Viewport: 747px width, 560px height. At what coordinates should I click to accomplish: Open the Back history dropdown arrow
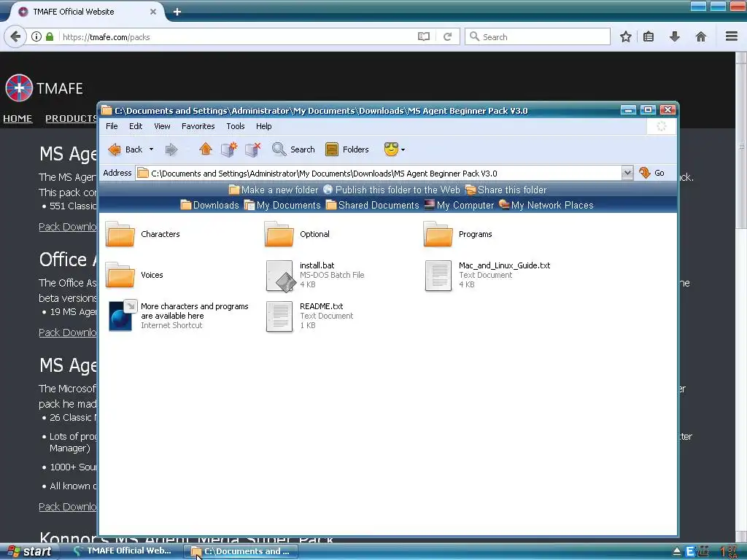click(x=152, y=149)
